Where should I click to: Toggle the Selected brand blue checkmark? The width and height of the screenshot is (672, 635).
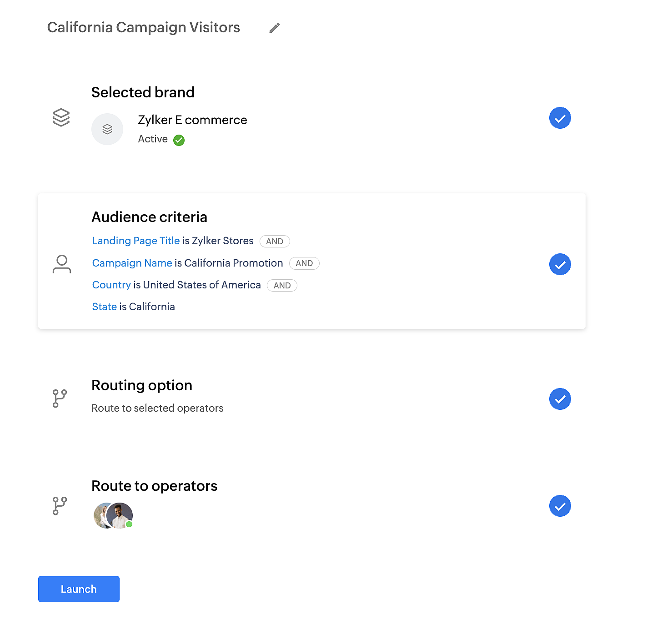click(560, 118)
